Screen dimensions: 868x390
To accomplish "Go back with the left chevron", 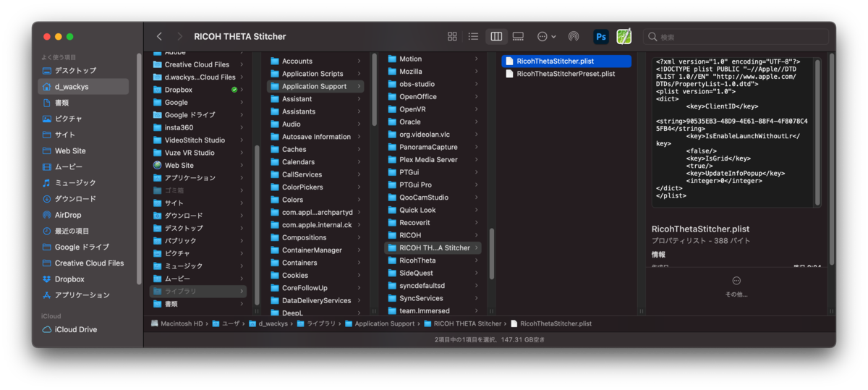I will click(159, 36).
